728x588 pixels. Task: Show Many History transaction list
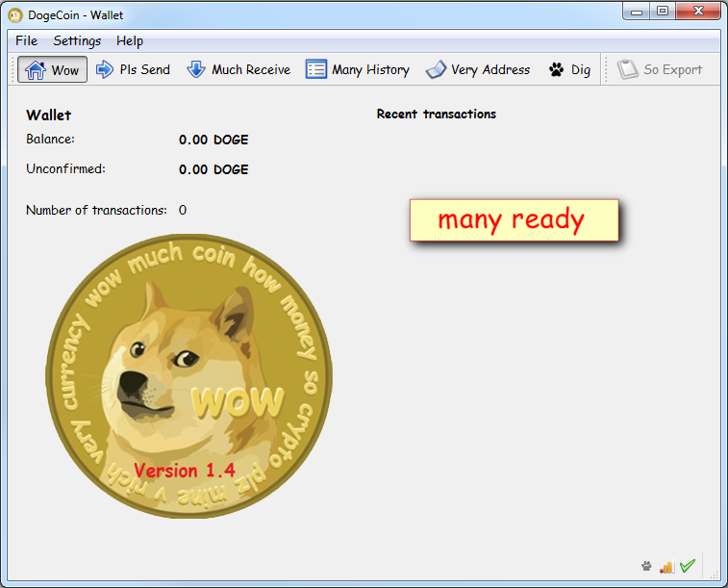click(x=358, y=69)
